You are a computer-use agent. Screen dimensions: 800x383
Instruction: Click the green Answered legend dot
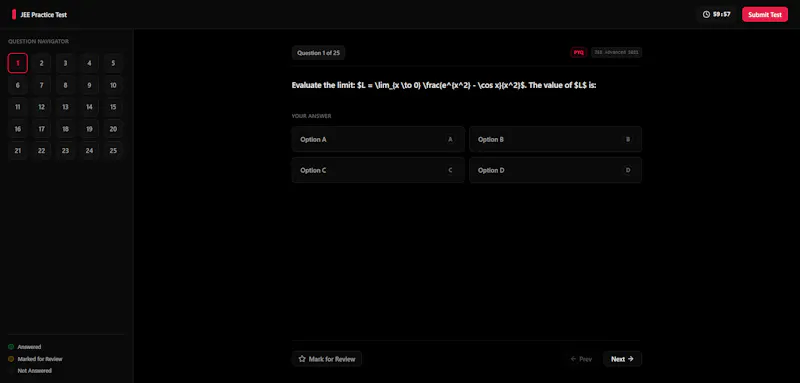click(x=11, y=347)
